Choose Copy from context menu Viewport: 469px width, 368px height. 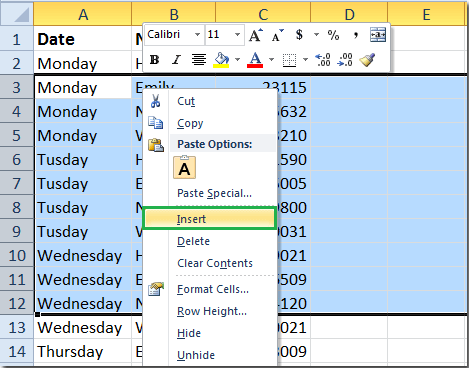[210, 123]
